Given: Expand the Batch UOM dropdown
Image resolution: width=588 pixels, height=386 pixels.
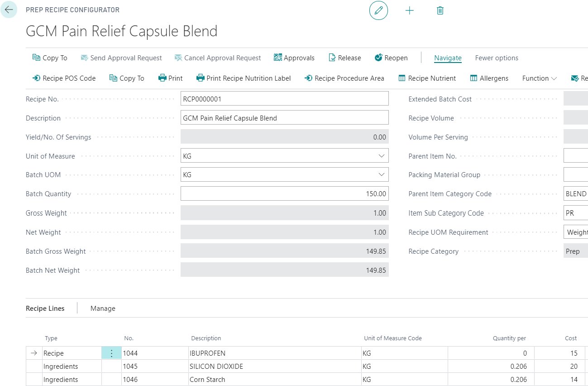Looking at the screenshot, I should tap(381, 175).
